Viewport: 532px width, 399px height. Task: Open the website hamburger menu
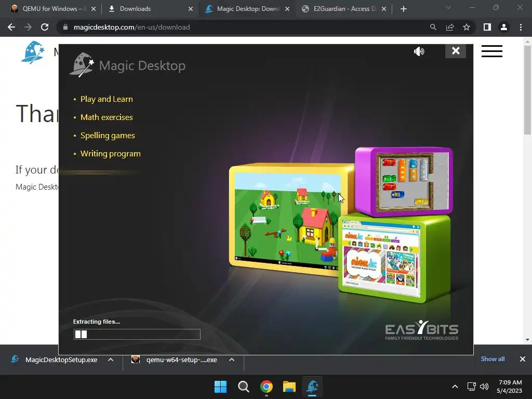(x=491, y=51)
